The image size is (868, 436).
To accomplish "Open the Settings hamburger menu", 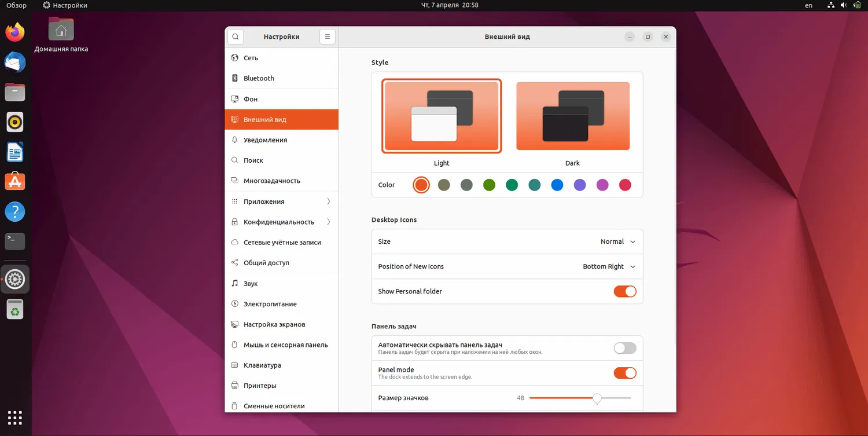I will coord(328,36).
